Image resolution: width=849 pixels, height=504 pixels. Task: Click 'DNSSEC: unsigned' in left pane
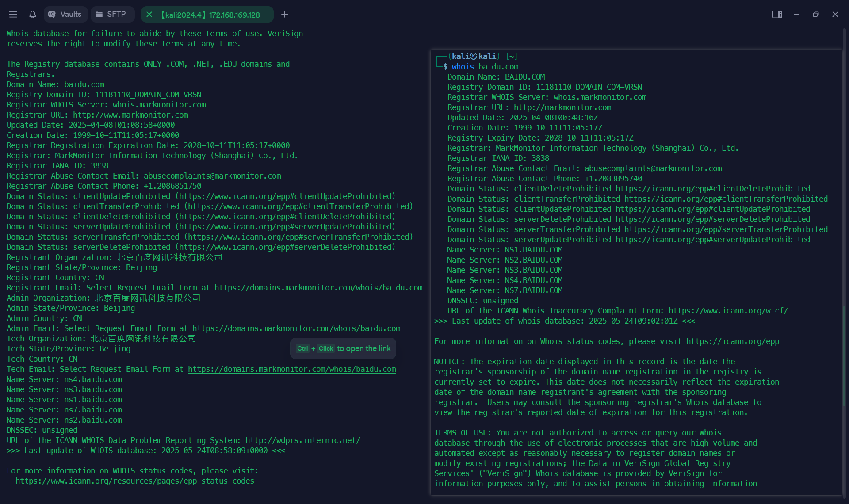click(x=42, y=430)
